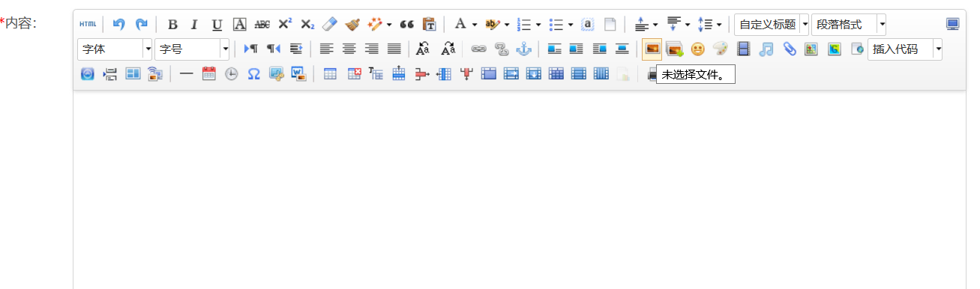Click the insert hyperlink chain button
This screenshot has width=980, height=289.
(478, 49)
